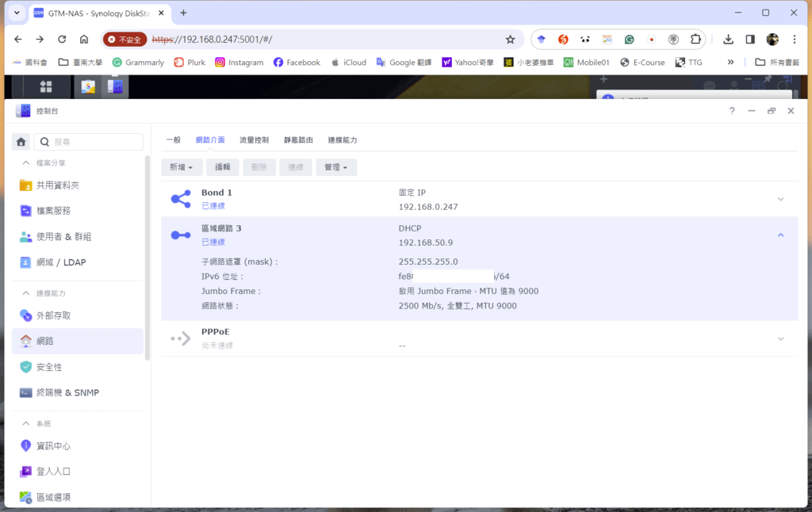Open the Create (新增) dropdown

[182, 167]
